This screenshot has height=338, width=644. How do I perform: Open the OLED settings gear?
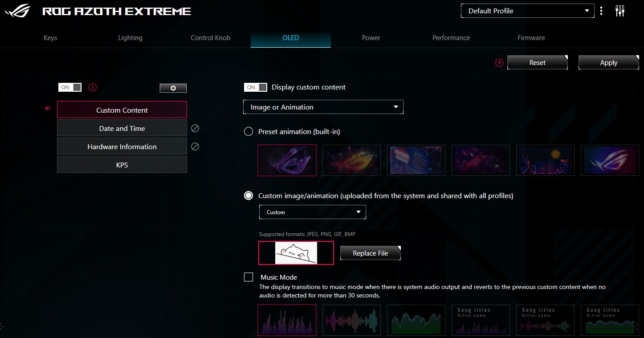tap(173, 88)
